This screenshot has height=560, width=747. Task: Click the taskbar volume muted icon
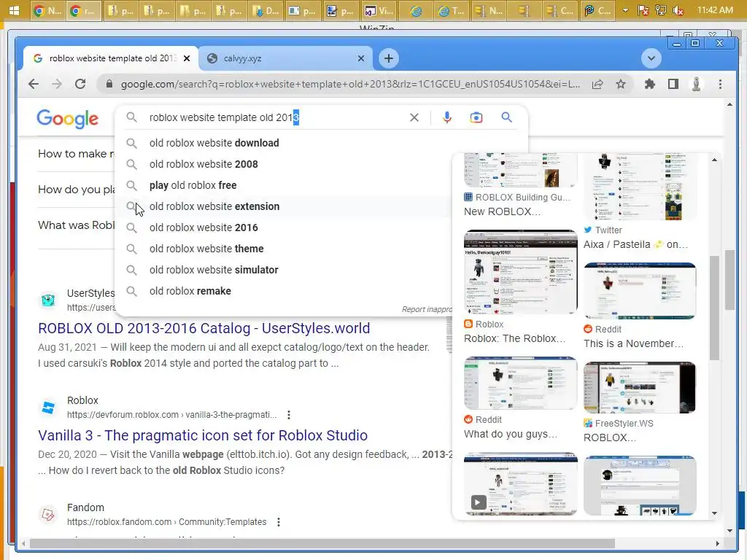pos(678,10)
